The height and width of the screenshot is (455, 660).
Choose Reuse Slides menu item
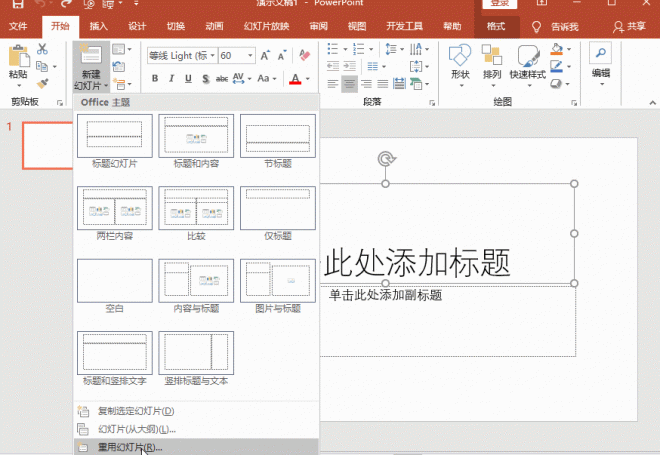196,447
